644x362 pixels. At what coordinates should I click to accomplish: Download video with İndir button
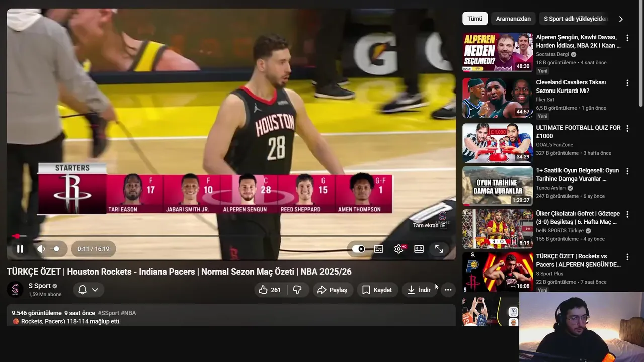coord(420,290)
